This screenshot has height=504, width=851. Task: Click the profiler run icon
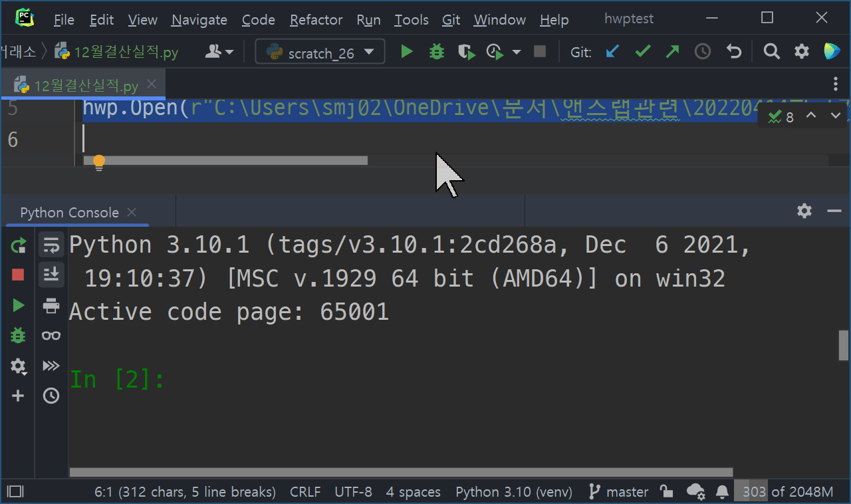pyautogui.click(x=495, y=51)
